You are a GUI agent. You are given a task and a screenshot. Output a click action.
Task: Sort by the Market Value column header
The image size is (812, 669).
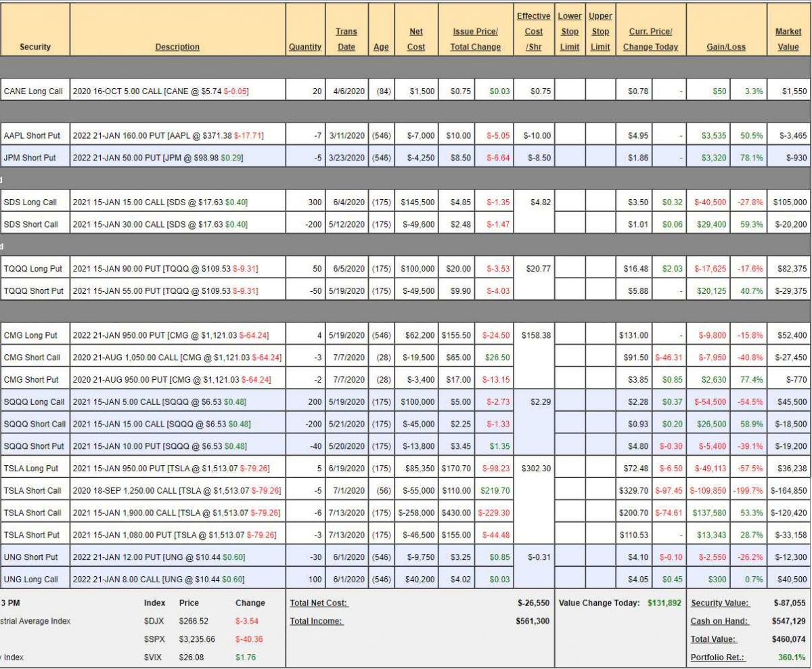pyautogui.click(x=788, y=39)
